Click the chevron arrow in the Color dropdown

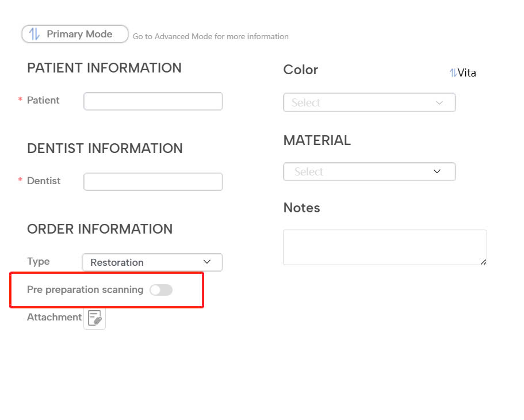[439, 103]
